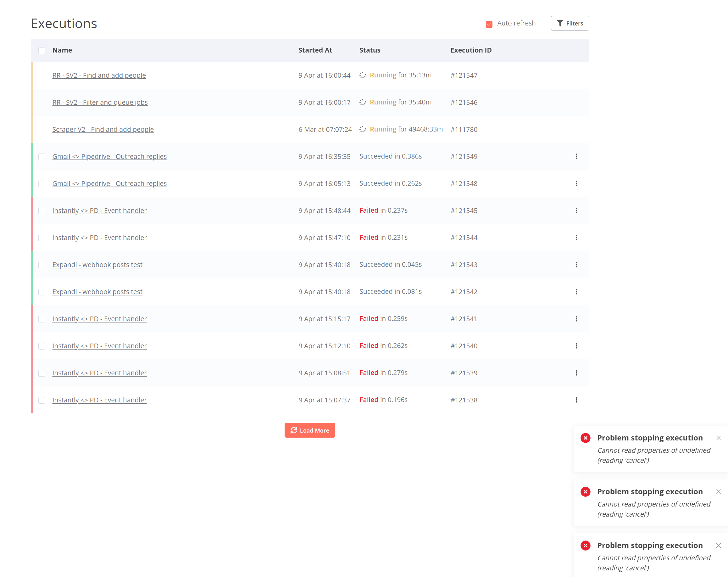Select checkbox for execution #121545 row
This screenshot has height=577, width=728.
tap(42, 211)
